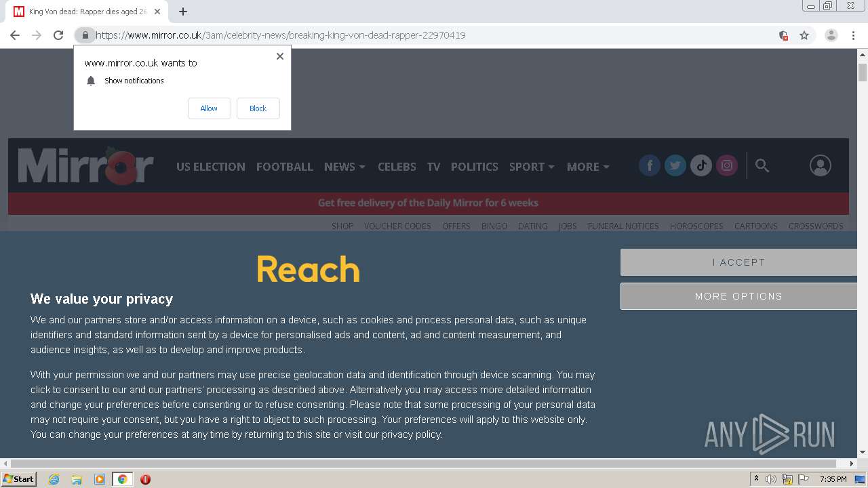Click Chrome icon in taskbar
Screen dimensions: 868x488
tap(123, 479)
